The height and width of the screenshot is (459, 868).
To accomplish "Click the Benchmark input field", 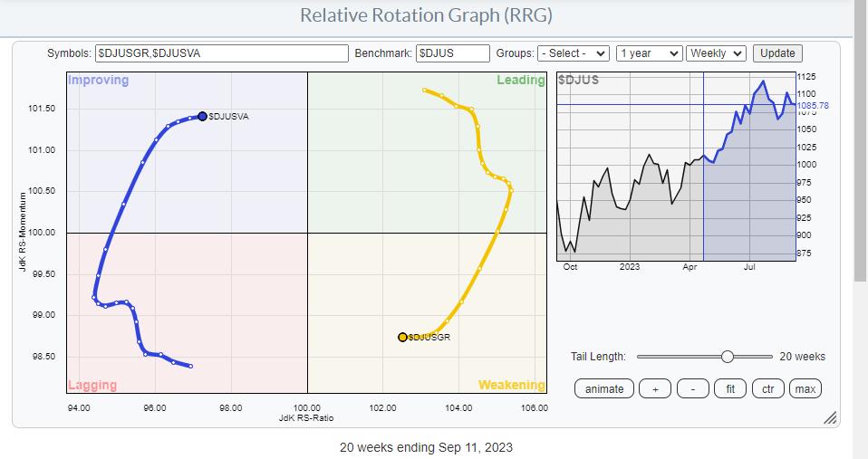I will (452, 53).
